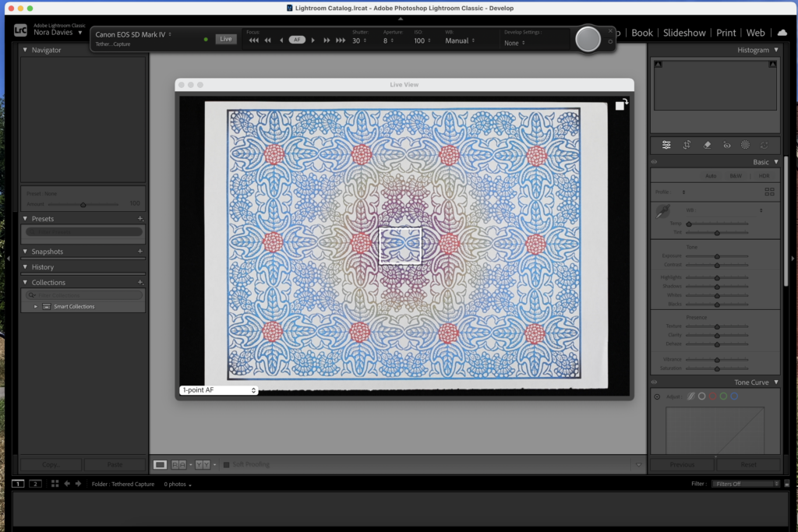Viewport: 798px width, 532px height.
Task: Toggle Basic panel visibility eye icon
Action: [655, 162]
